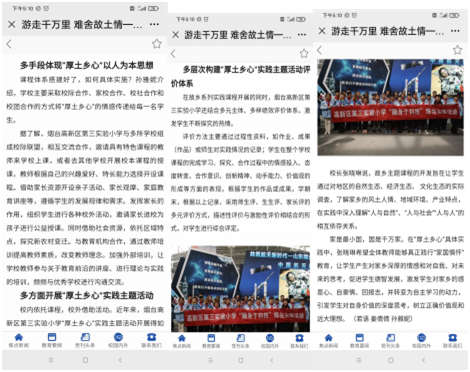Open the three-dot menu in left phone screen
This screenshot has width=470, height=372.
pyautogui.click(x=154, y=24)
